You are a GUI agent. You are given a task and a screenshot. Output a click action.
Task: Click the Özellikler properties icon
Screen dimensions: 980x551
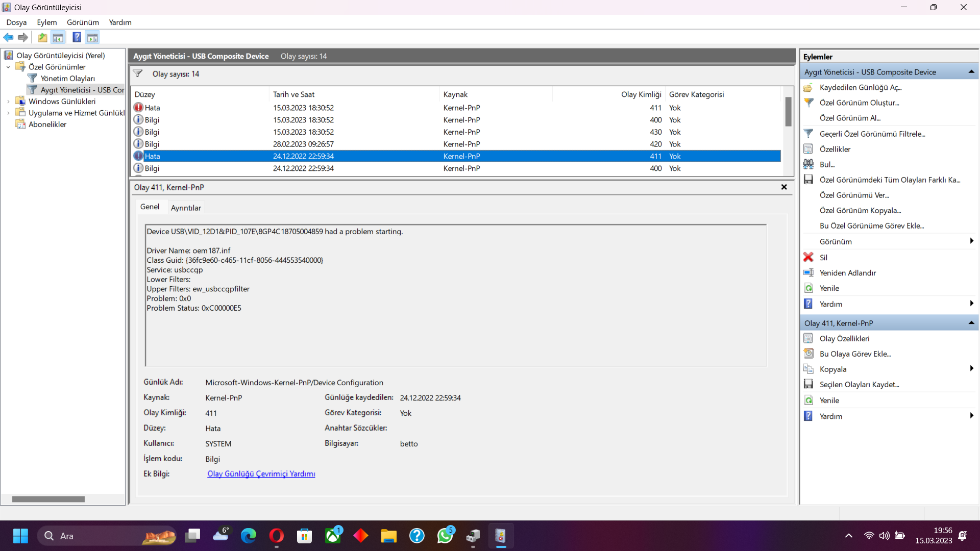[808, 149]
